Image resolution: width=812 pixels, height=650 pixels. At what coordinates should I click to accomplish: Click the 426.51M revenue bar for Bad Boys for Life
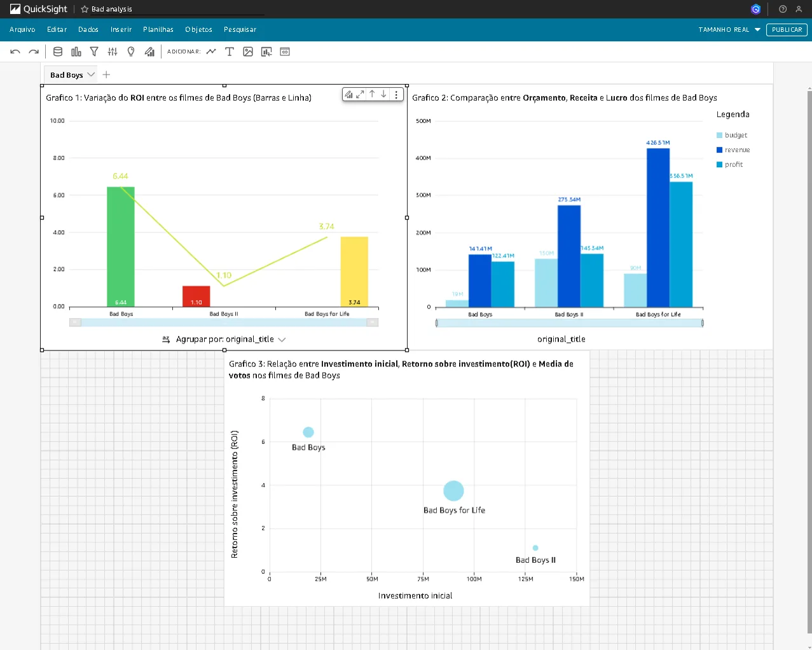click(658, 228)
